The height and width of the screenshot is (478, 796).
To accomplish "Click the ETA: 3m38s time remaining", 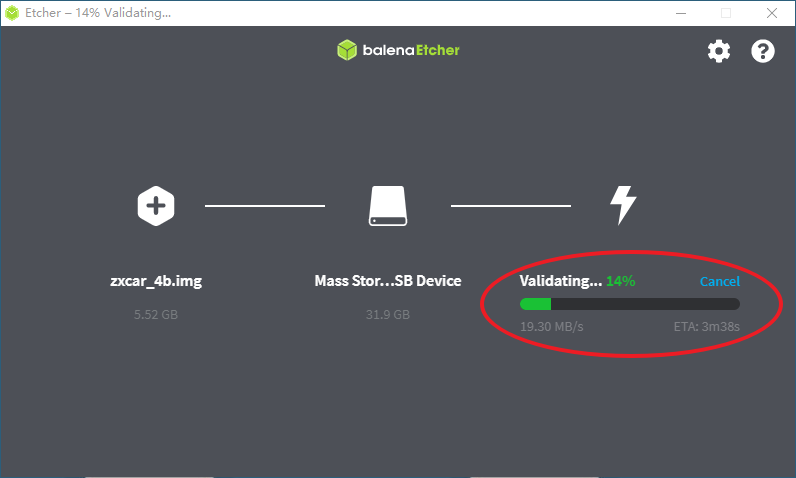I will click(707, 326).
